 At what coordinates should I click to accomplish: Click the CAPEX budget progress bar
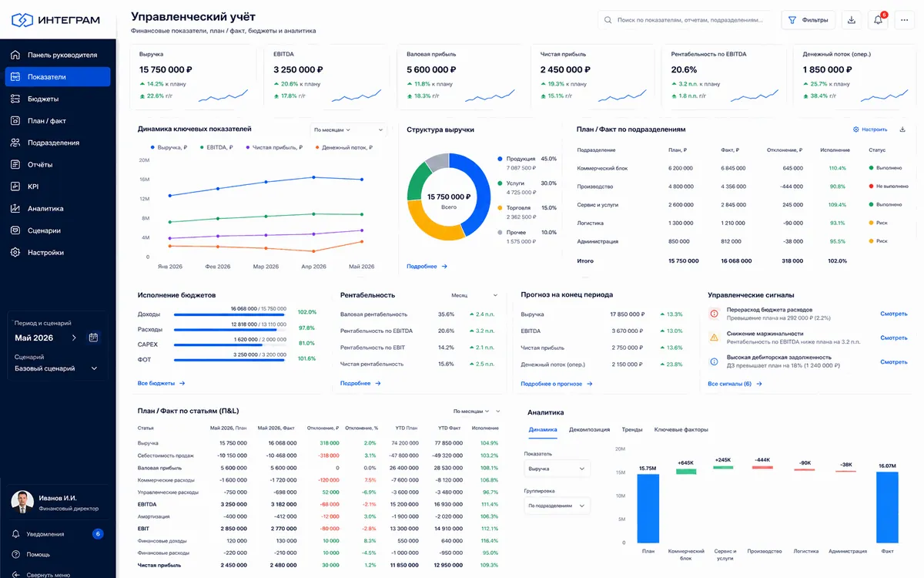[x=229, y=345]
